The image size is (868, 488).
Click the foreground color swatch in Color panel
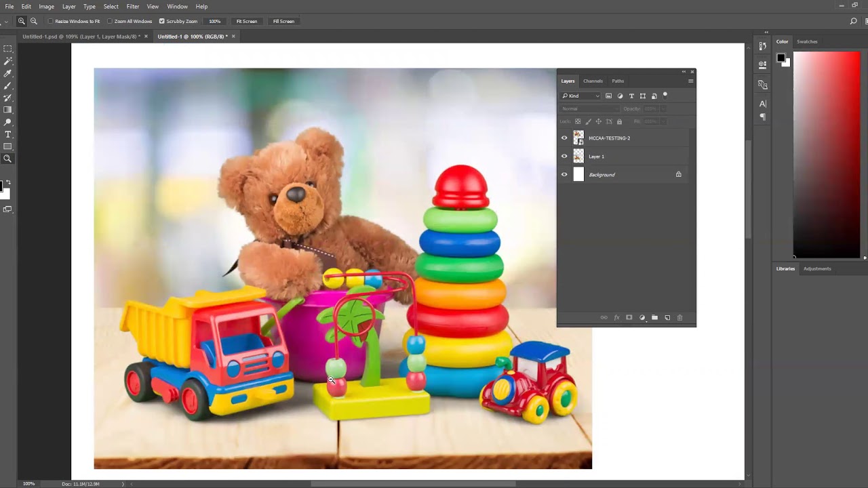coord(781,58)
